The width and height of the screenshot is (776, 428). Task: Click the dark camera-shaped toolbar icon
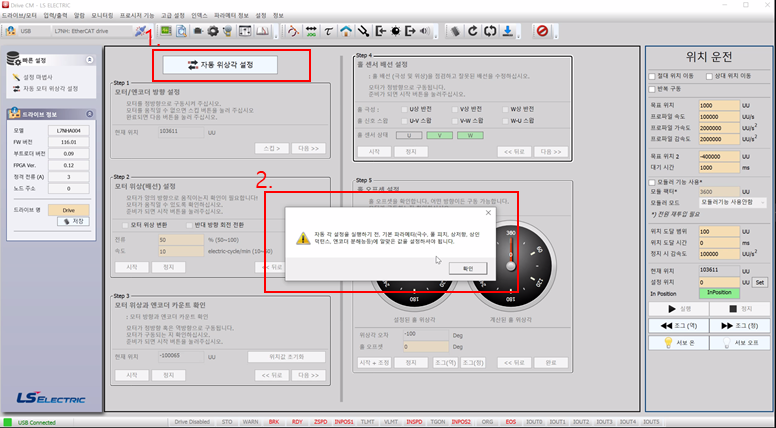click(198, 31)
